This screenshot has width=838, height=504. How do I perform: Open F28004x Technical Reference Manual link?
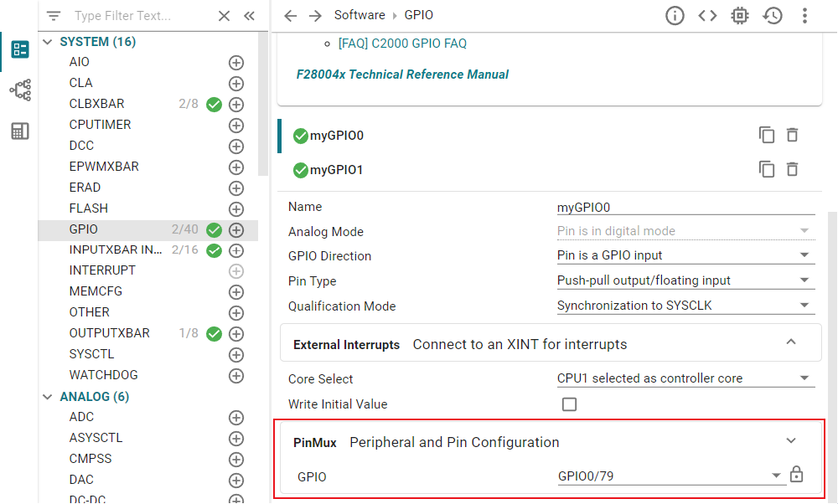(402, 75)
